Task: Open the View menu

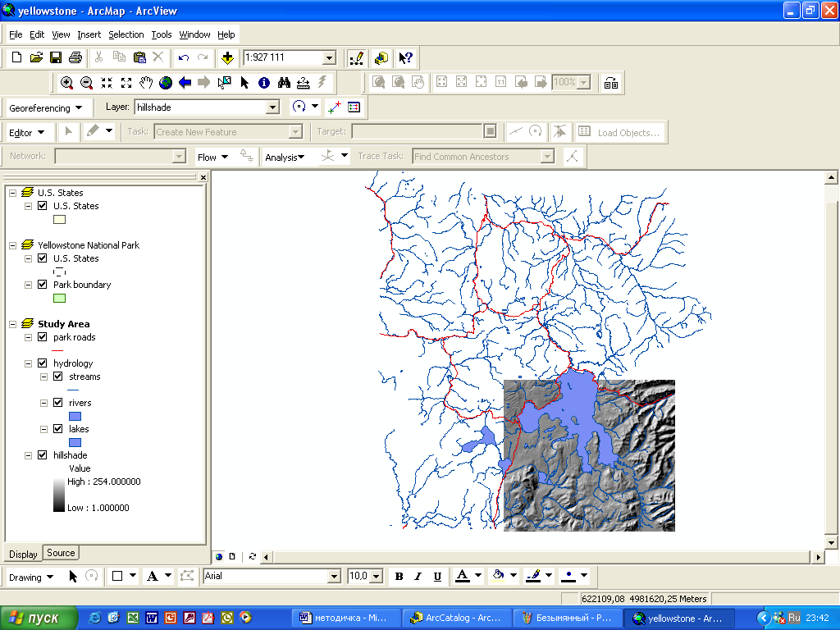Action: tap(61, 34)
